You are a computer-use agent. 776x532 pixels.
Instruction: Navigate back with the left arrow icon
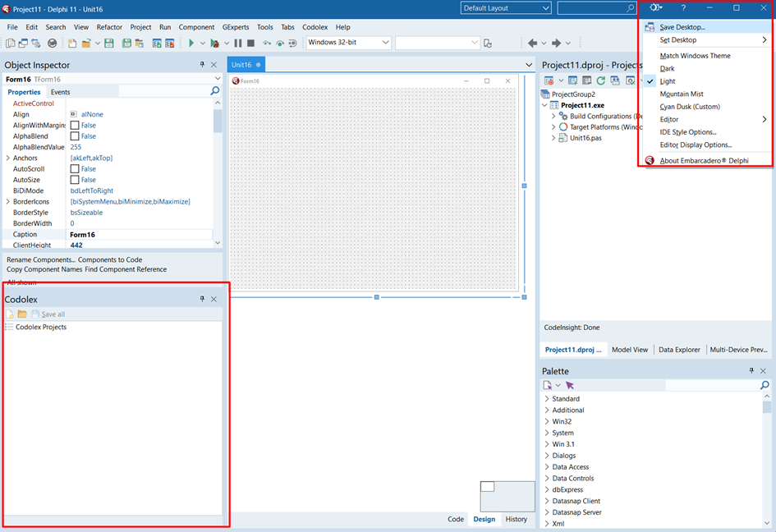pos(532,43)
